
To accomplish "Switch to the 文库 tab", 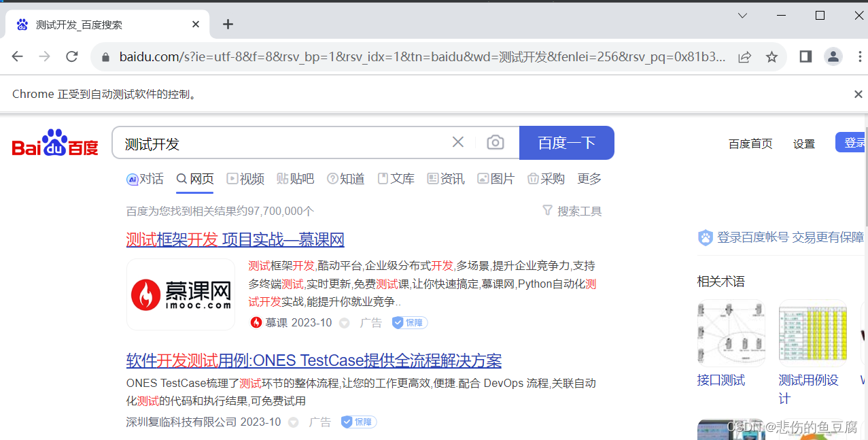I will coord(396,179).
